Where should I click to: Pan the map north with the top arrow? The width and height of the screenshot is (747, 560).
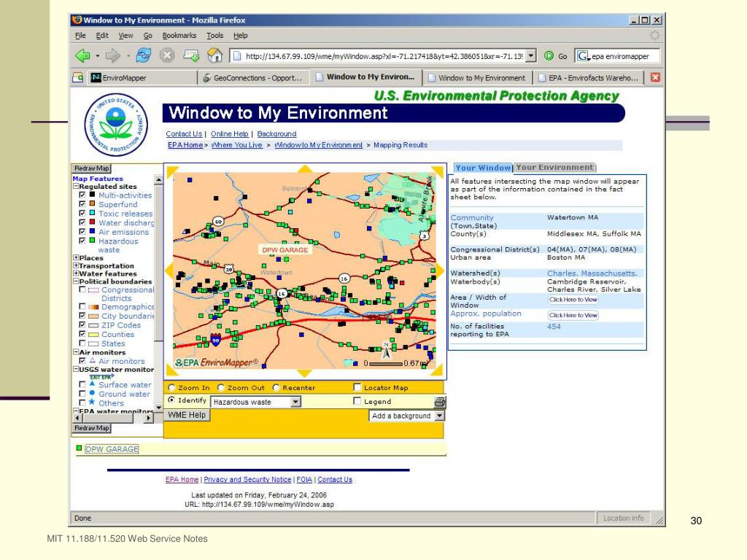pos(305,168)
